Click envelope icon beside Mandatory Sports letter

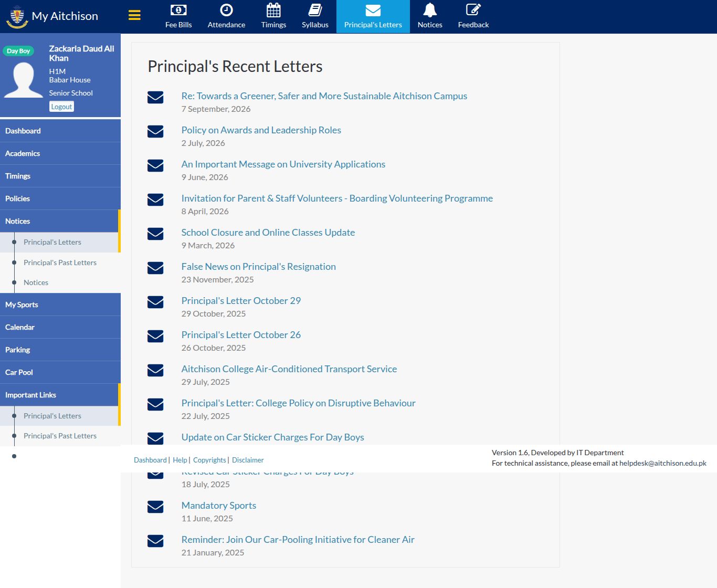click(x=155, y=507)
